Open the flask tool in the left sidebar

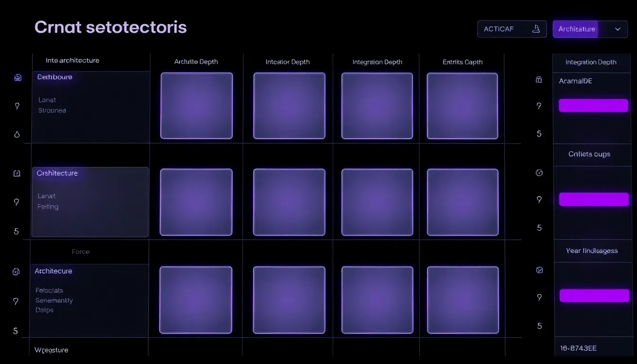pyautogui.click(x=17, y=134)
